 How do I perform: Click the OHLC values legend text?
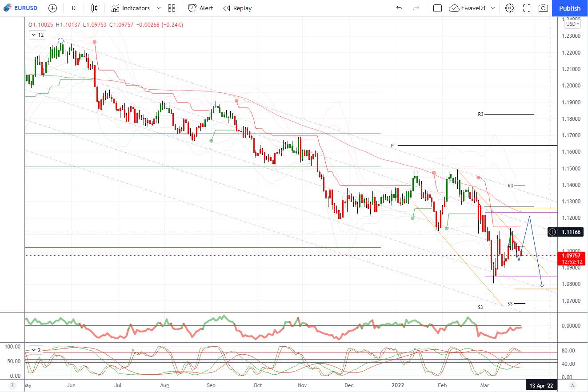[x=106, y=25]
